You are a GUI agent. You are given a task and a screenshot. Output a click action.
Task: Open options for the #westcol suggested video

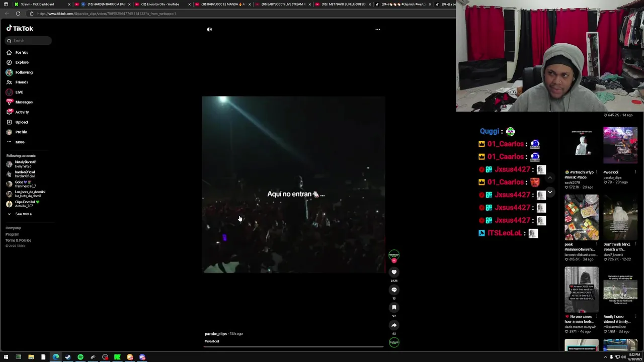click(x=635, y=172)
